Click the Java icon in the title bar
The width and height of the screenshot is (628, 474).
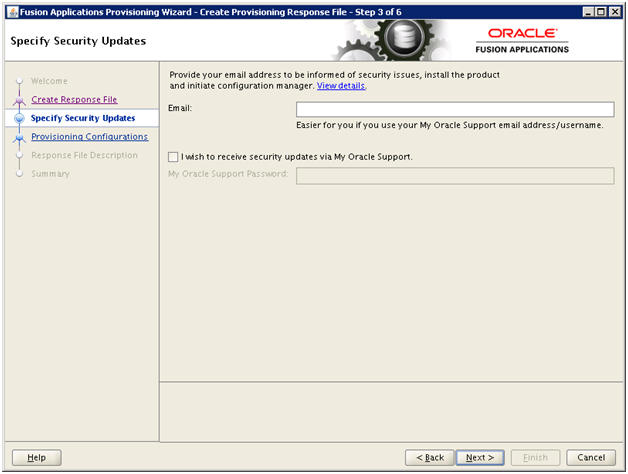pos(13,12)
